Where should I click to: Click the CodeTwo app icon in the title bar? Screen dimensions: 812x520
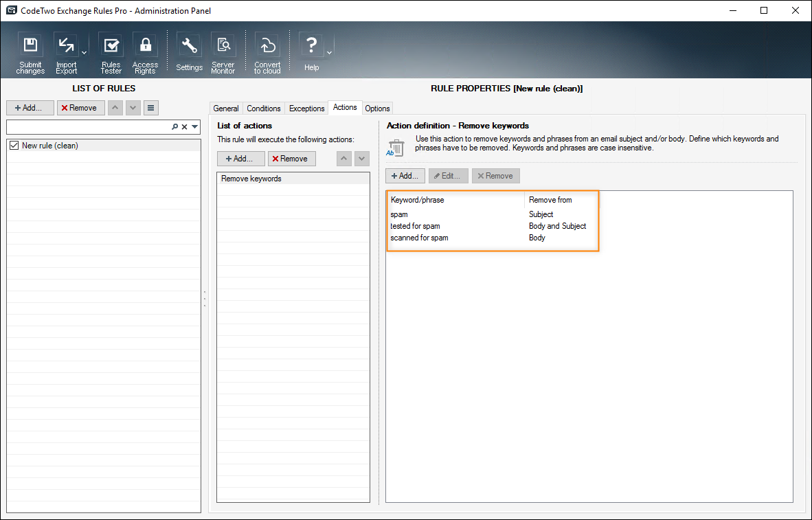[12, 10]
